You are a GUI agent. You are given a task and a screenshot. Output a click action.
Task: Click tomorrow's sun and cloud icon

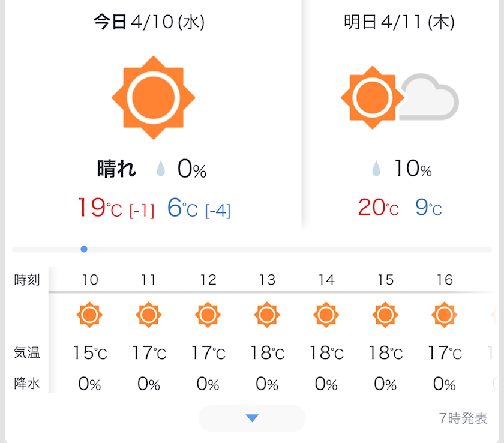[x=399, y=98]
